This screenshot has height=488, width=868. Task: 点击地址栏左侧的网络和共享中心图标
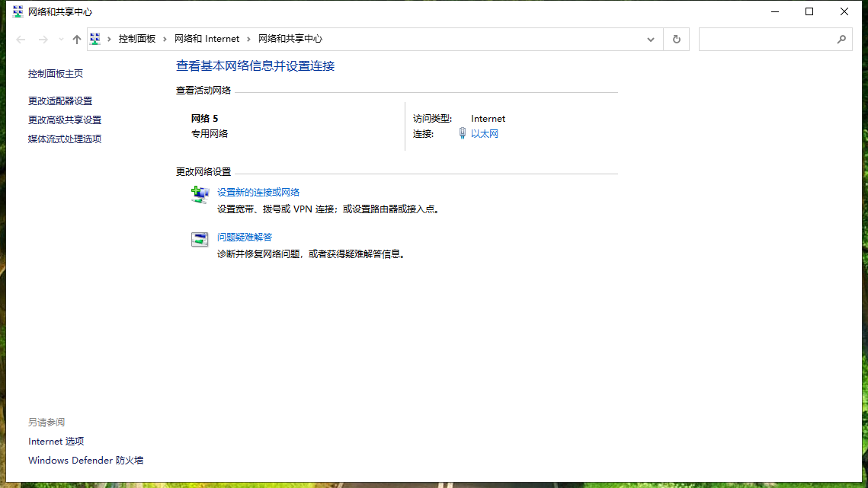(94, 38)
